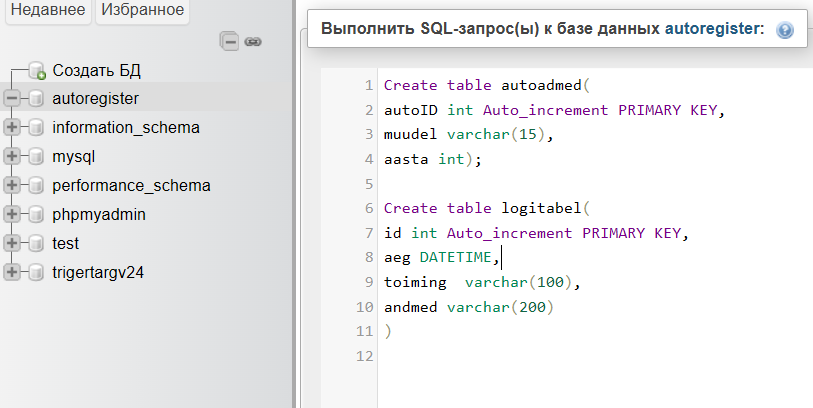
Task: Click the mysql database icon
Action: tap(35, 157)
